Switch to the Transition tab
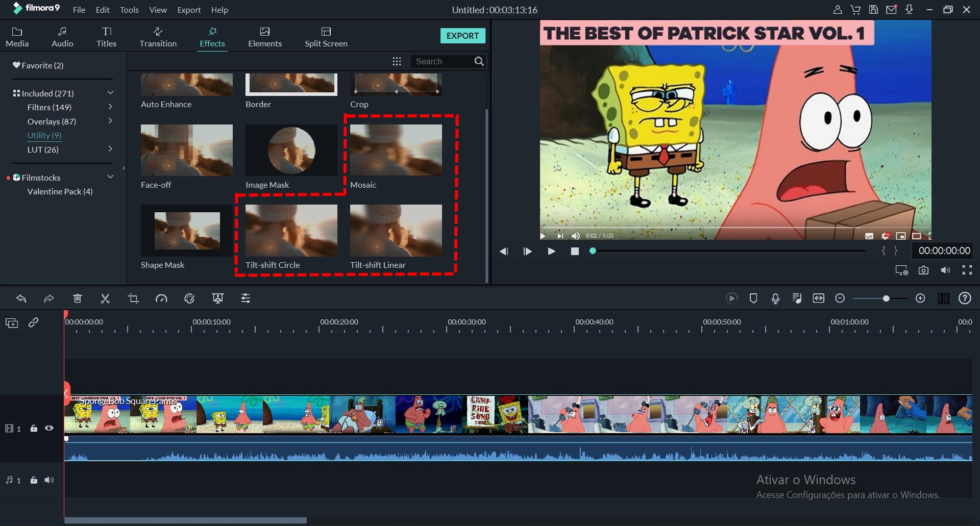This screenshot has width=980, height=526. point(158,37)
